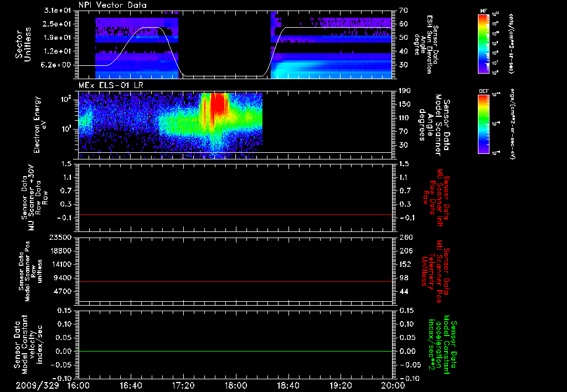Click the '18:40' time axis label

click(288, 385)
